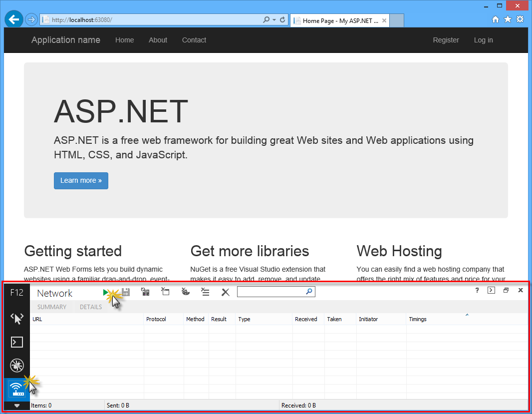This screenshot has height=414, width=532.
Task: Switch to the DETAILS tab
Action: [90, 307]
